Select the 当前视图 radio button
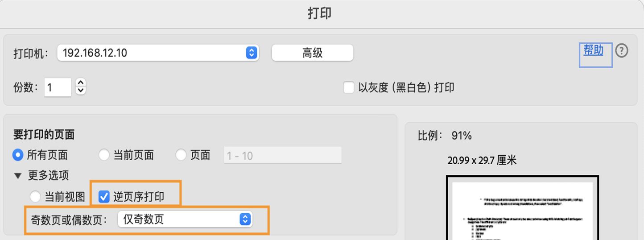The width and height of the screenshot is (644, 240). pyautogui.click(x=35, y=197)
